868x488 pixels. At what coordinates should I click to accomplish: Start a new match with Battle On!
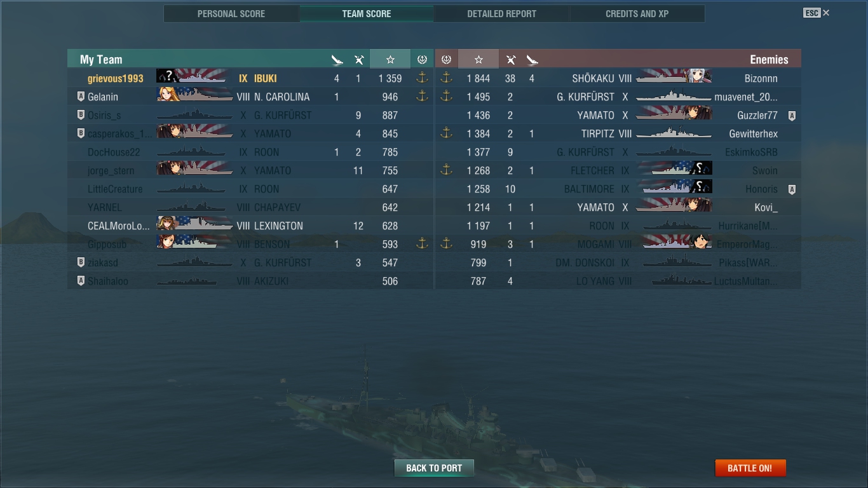click(x=750, y=468)
